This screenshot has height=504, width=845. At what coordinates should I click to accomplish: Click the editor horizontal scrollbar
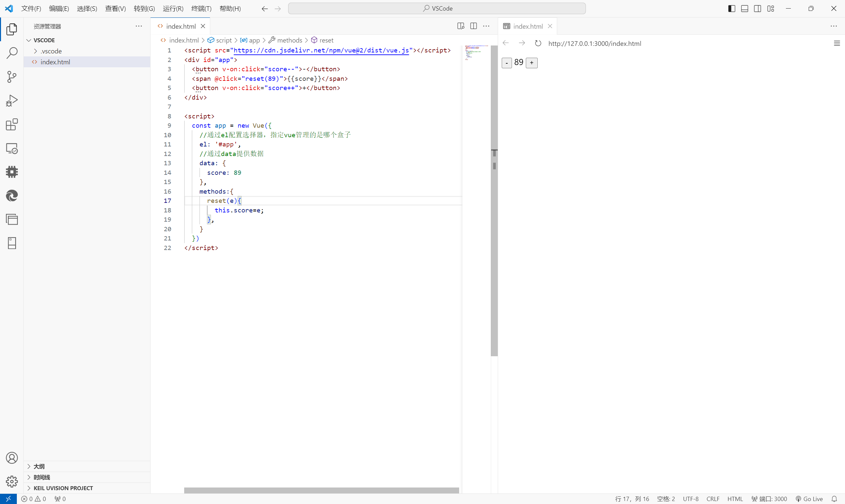tap(321, 490)
